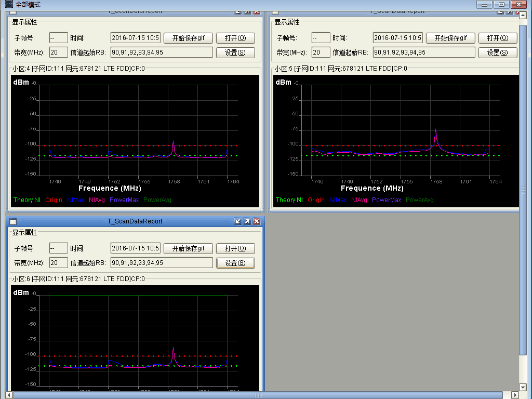
Task: Click NIMax legend in cell 4 chart
Action: coord(76,200)
